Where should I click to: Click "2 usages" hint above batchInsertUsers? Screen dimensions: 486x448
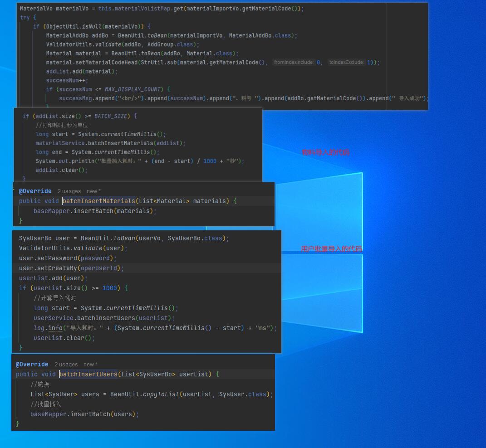point(66,365)
